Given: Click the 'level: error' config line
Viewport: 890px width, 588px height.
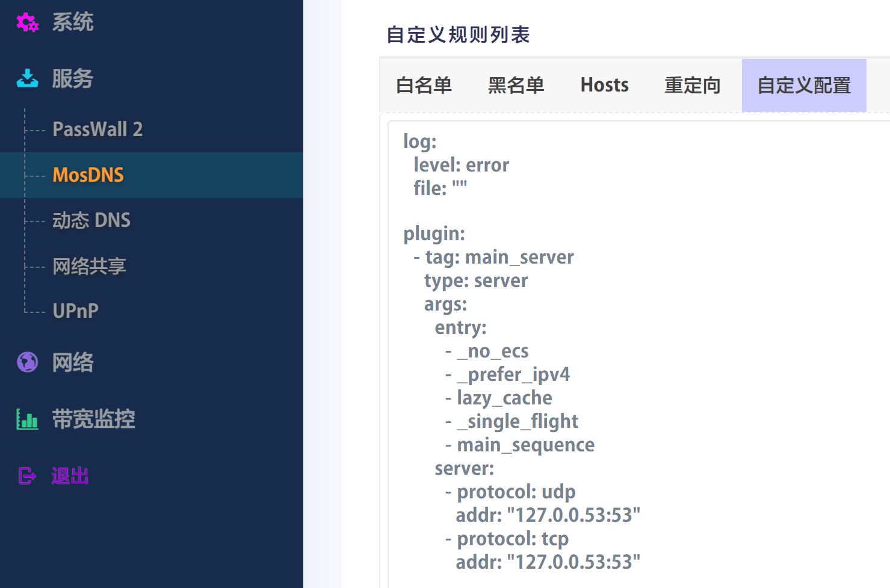Looking at the screenshot, I should click(462, 165).
